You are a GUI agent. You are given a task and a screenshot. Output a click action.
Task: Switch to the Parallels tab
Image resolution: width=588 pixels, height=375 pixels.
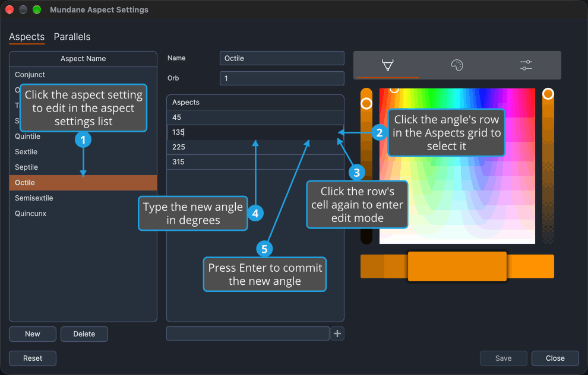pyautogui.click(x=72, y=37)
